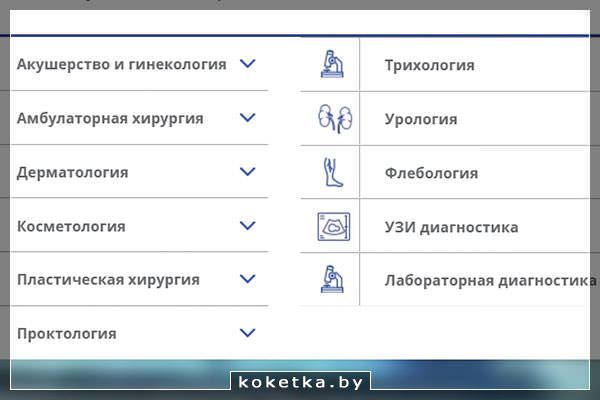Image resolution: width=600 pixels, height=400 pixels.
Task: Expand the Амбулаторная хирургия chevron
Action: pyautogui.click(x=248, y=118)
